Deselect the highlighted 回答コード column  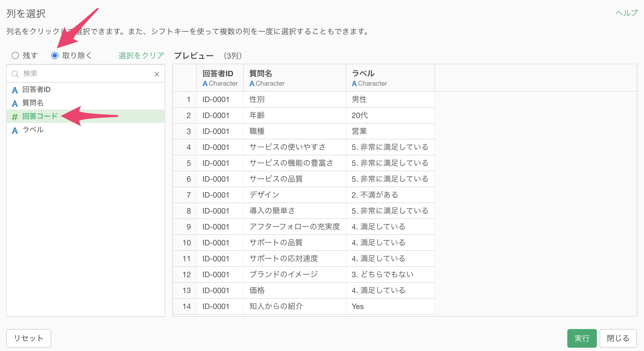click(x=40, y=116)
